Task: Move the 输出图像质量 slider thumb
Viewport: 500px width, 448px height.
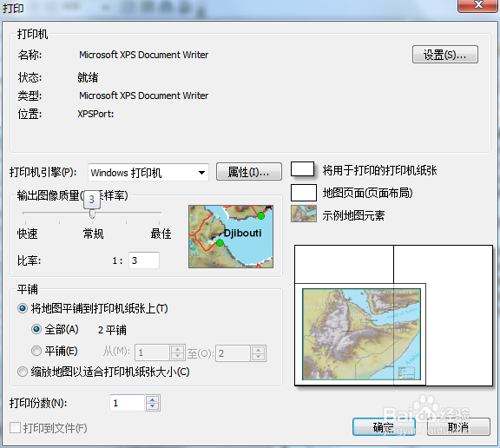Action: pyautogui.click(x=92, y=214)
